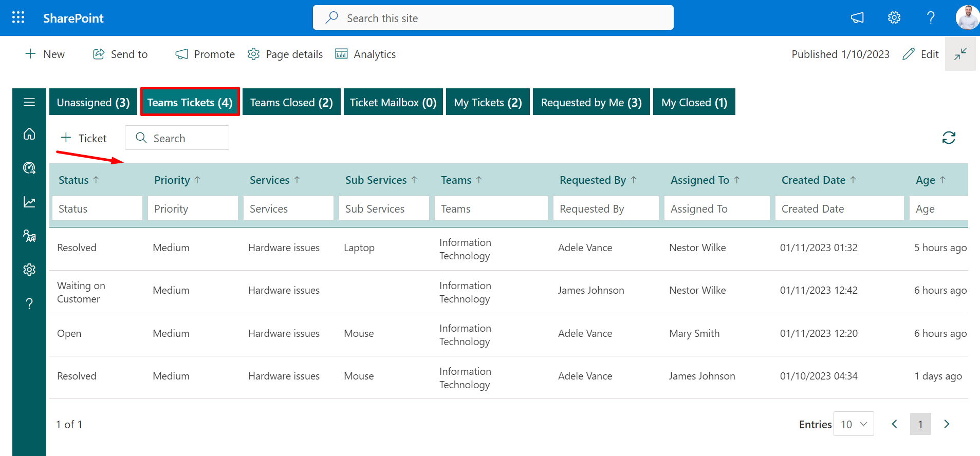Sort by Assigned To column arrow
The height and width of the screenshot is (456, 980).
pos(737,180)
